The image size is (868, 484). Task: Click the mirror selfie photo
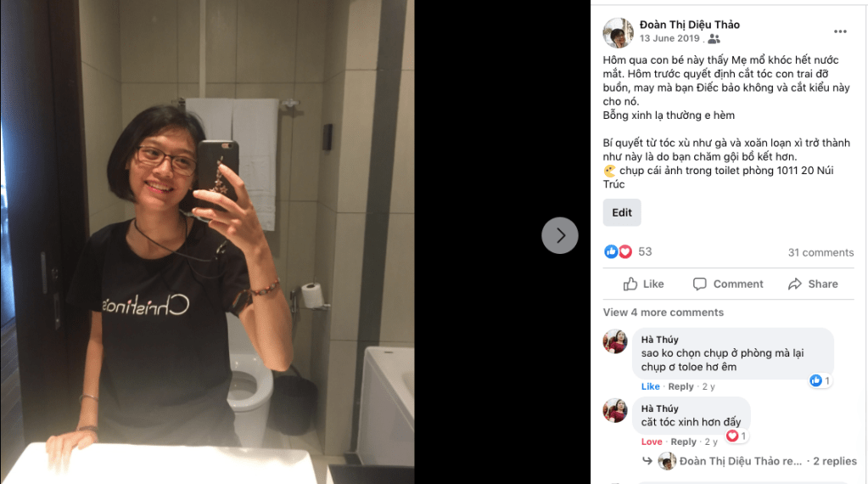[207, 242]
